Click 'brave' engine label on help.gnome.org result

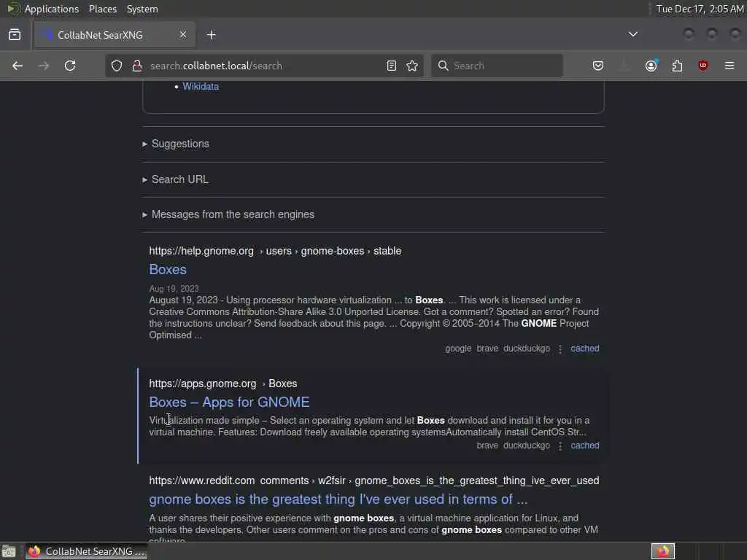coord(487,349)
